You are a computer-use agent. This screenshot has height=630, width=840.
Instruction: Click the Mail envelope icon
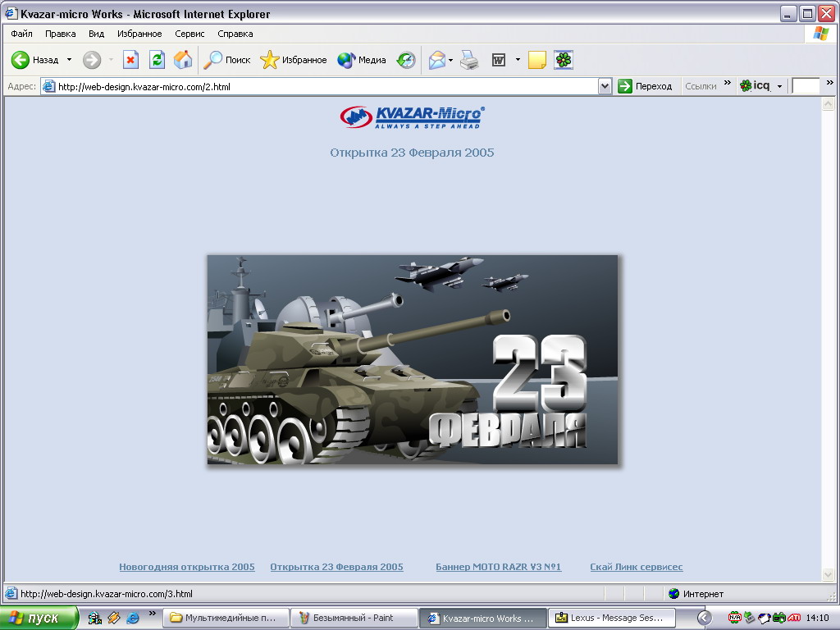[436, 60]
